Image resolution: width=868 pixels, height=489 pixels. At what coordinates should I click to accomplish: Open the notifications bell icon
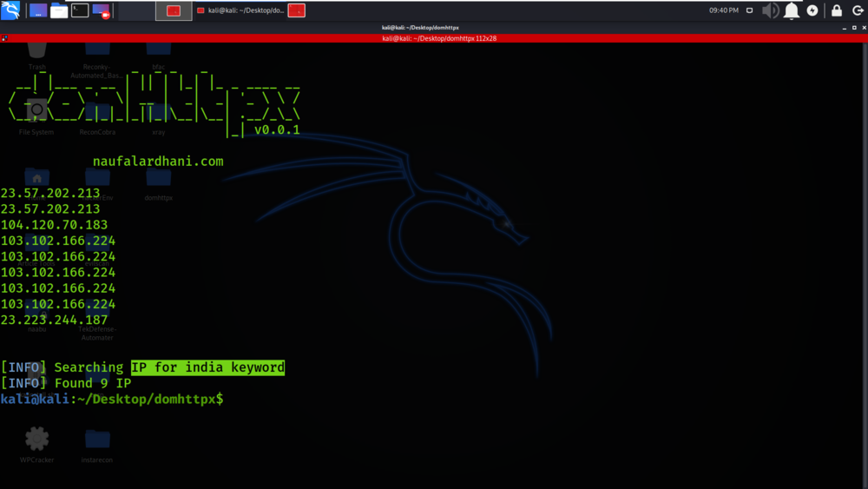792,10
